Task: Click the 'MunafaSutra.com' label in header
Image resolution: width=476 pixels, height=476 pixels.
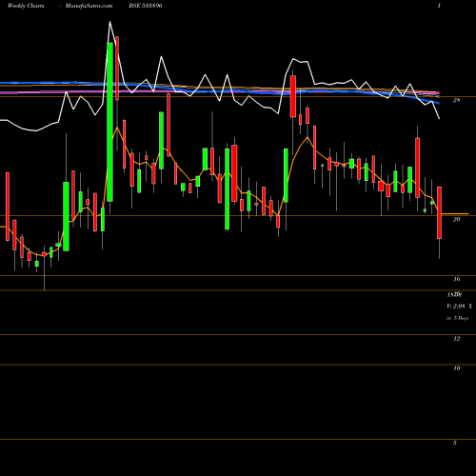Action: click(89, 6)
